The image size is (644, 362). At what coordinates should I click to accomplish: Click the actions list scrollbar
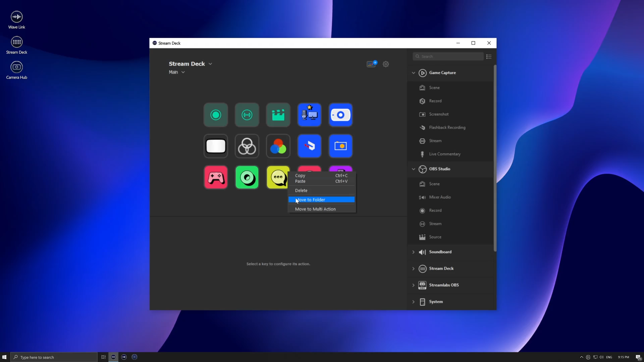[495, 158]
